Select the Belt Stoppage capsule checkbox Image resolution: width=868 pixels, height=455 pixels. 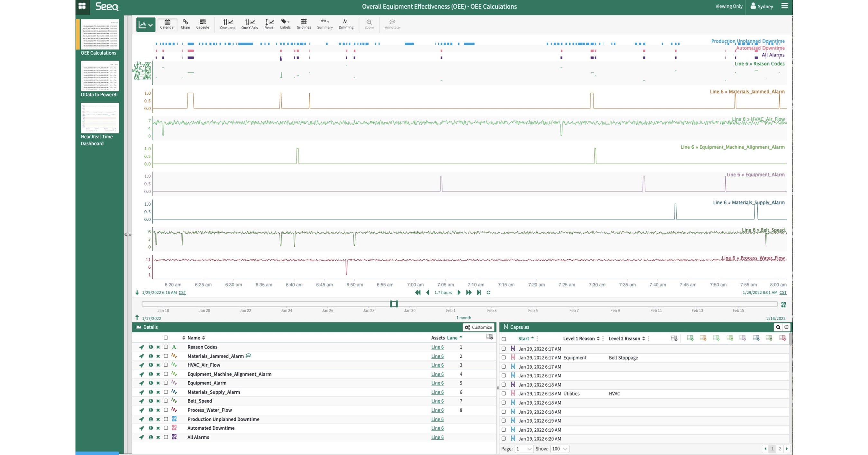pos(504,357)
